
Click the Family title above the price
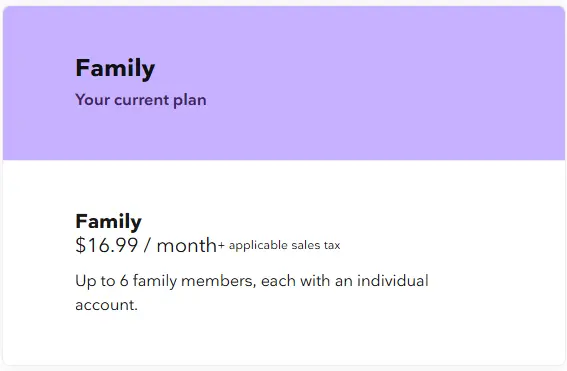coord(108,221)
